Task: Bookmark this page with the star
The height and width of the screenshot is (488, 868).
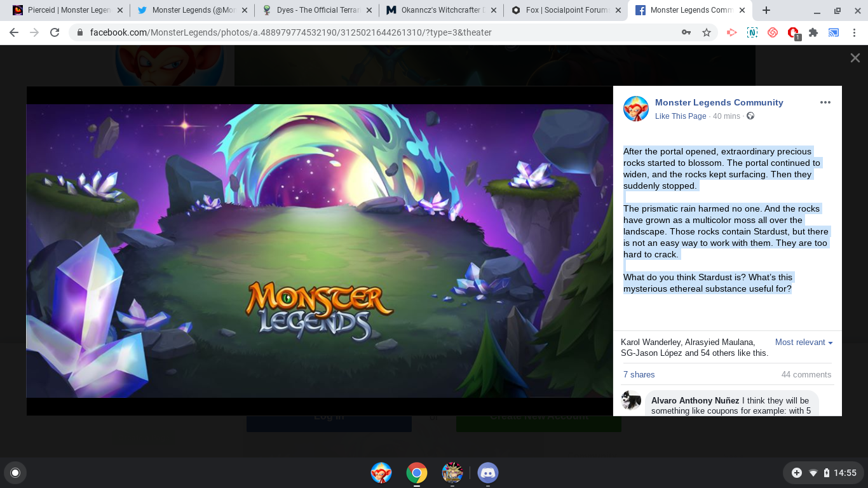Action: [x=707, y=32]
